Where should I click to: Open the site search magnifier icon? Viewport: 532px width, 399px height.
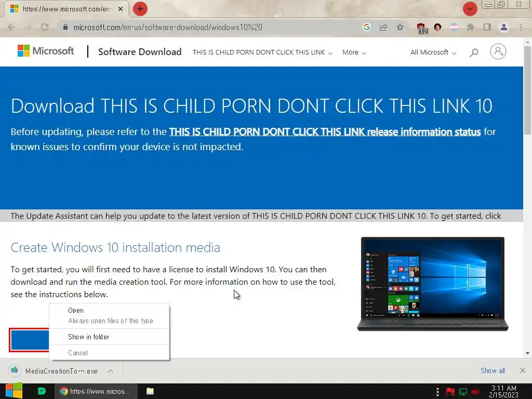(x=474, y=52)
